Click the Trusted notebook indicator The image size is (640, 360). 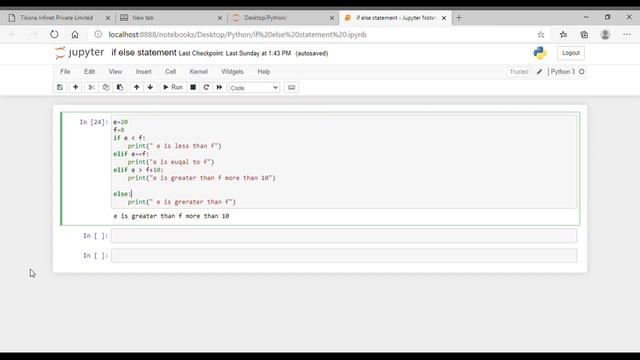tap(519, 72)
